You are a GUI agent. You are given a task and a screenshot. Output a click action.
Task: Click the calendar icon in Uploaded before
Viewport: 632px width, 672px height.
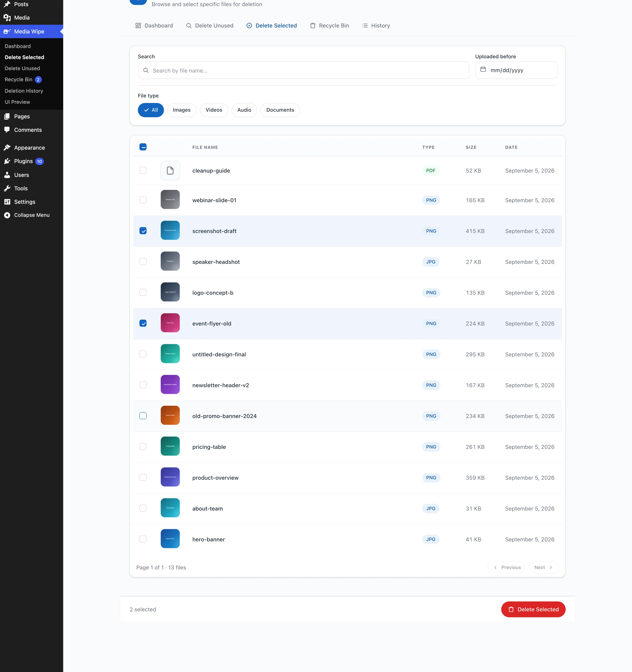(483, 70)
